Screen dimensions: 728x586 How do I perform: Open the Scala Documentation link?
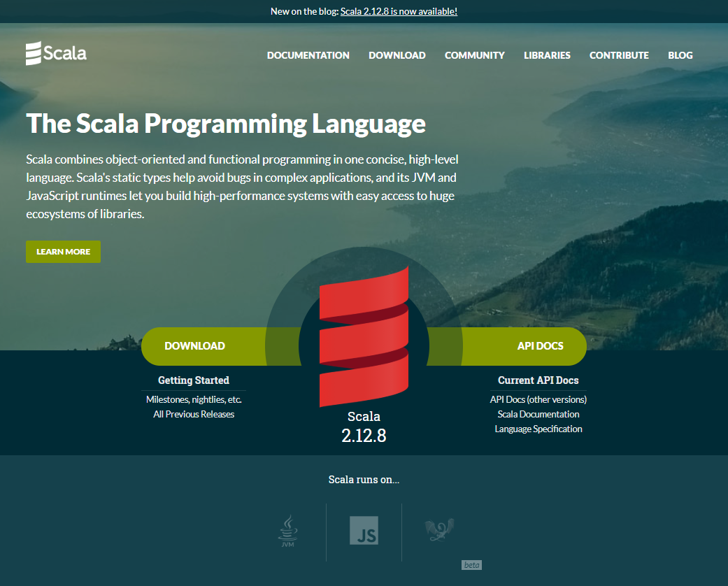point(538,414)
